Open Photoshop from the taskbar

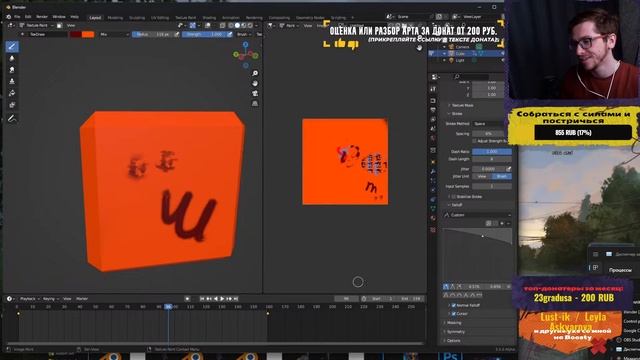(450, 356)
